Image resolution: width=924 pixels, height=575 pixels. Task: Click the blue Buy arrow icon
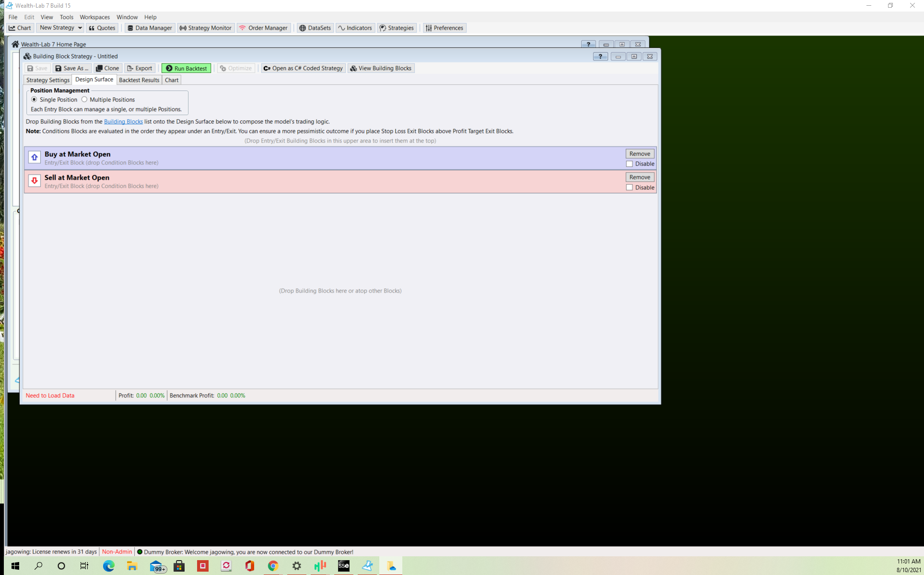pyautogui.click(x=35, y=157)
